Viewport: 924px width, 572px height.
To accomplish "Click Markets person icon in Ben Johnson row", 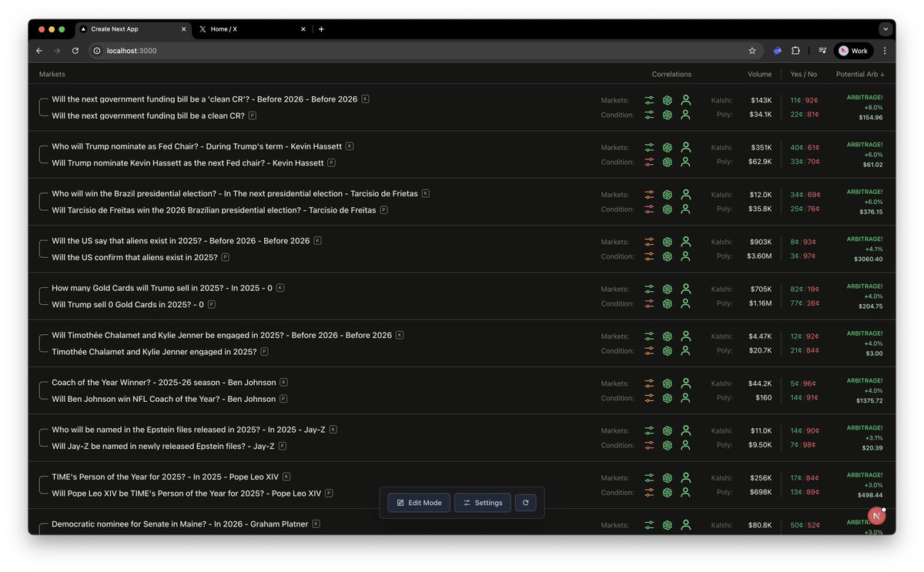I will point(686,383).
